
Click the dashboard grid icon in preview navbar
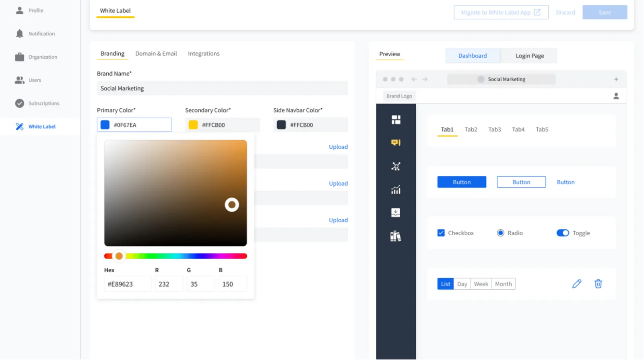point(396,120)
